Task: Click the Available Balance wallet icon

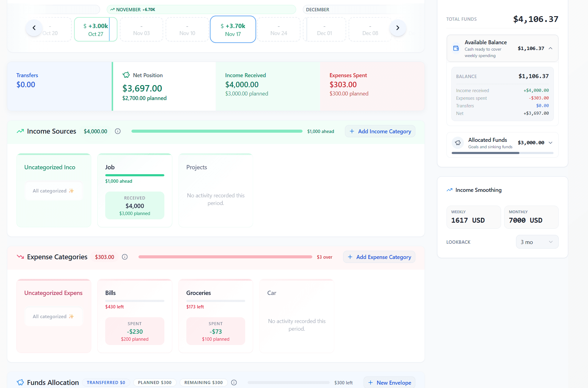Action: coord(456,48)
